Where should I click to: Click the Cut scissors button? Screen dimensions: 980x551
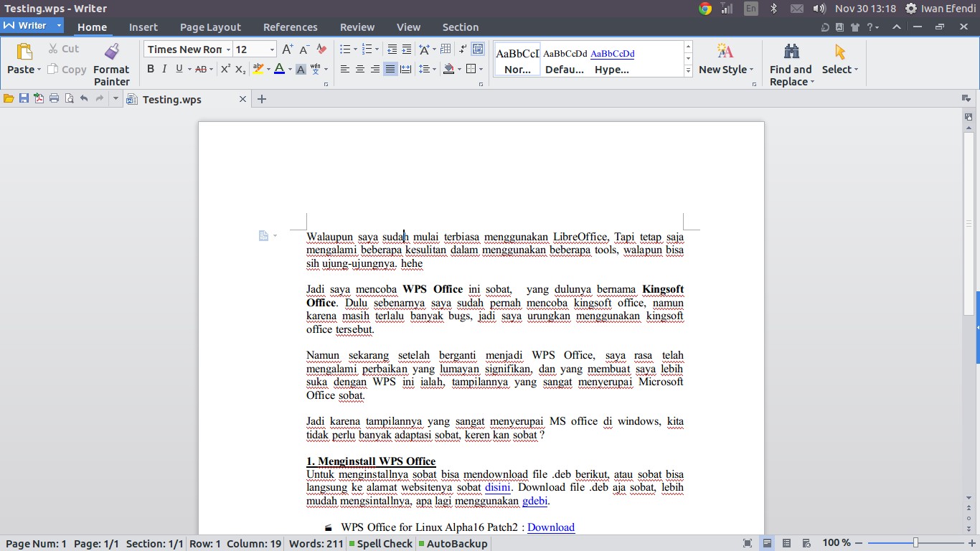coord(63,49)
